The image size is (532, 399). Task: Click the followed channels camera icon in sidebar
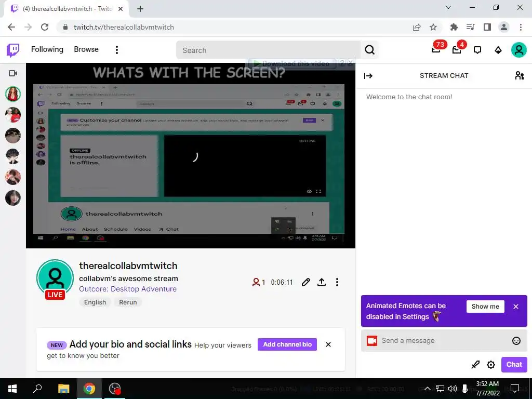point(13,73)
